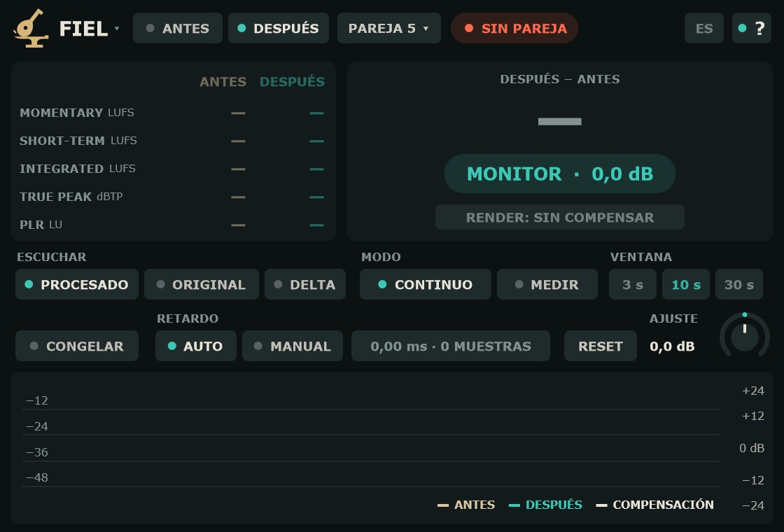Select the ANTES instance button
This screenshot has width=784, height=532.
tap(178, 28)
